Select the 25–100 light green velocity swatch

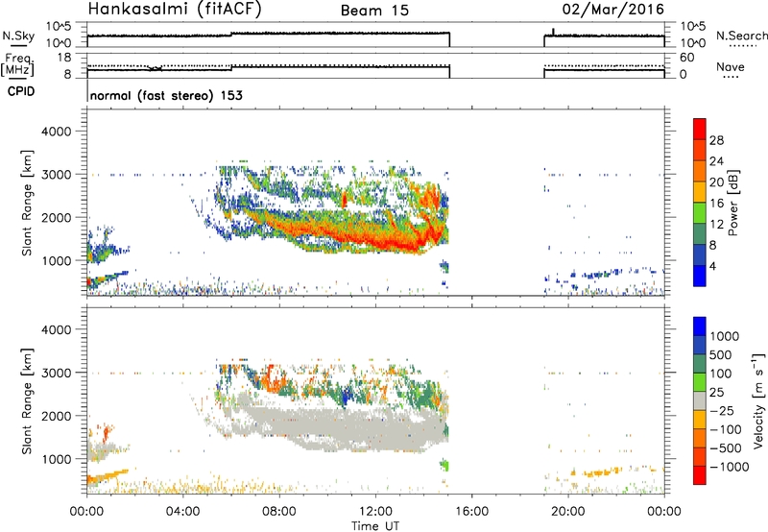(700, 382)
